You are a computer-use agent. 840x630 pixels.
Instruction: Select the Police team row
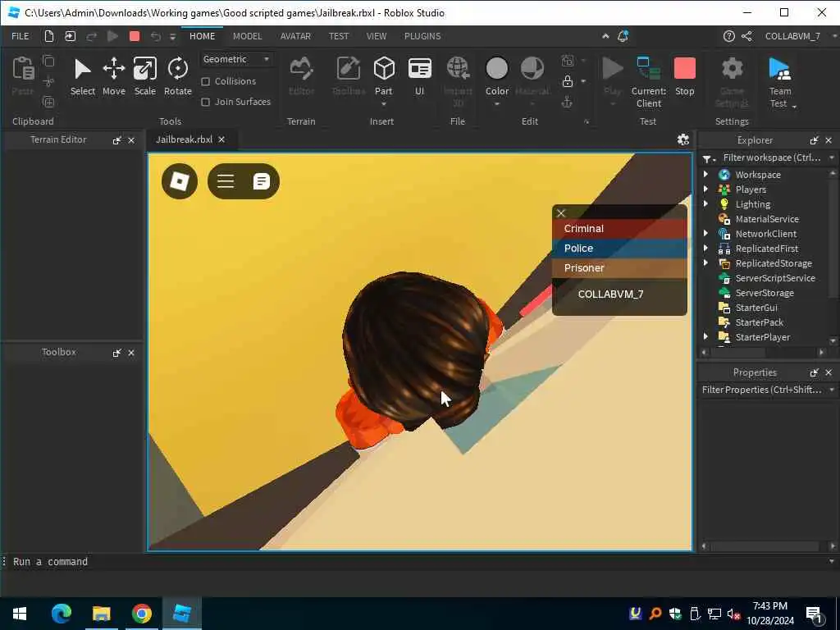point(619,249)
